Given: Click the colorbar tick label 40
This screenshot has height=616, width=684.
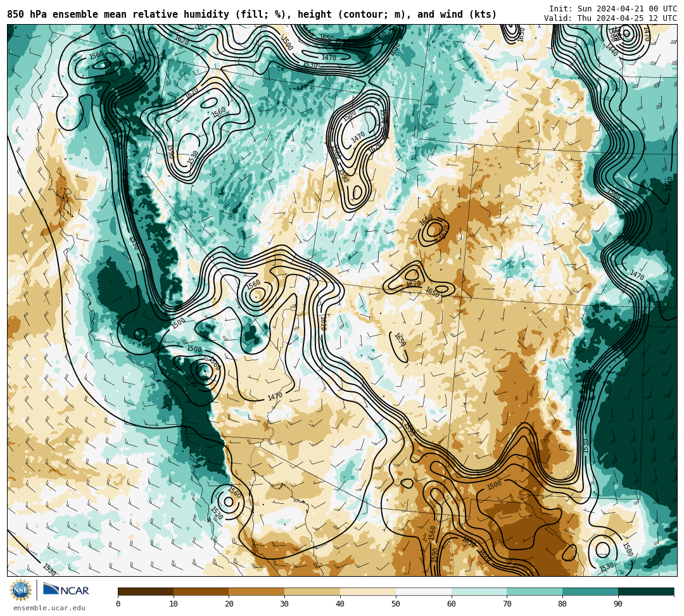Looking at the screenshot, I should point(340,604).
